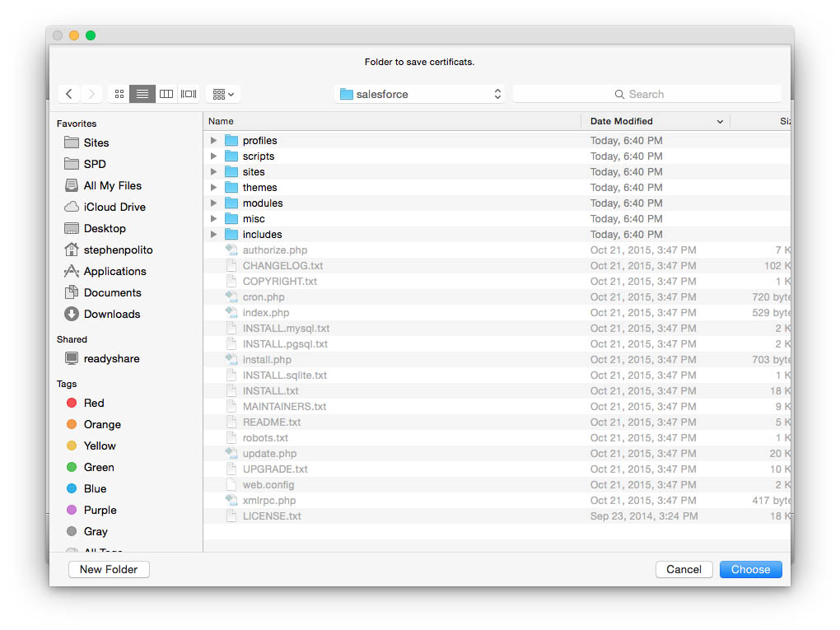The image size is (840, 630).
Task: Expand the misc folder
Action: pyautogui.click(x=214, y=218)
